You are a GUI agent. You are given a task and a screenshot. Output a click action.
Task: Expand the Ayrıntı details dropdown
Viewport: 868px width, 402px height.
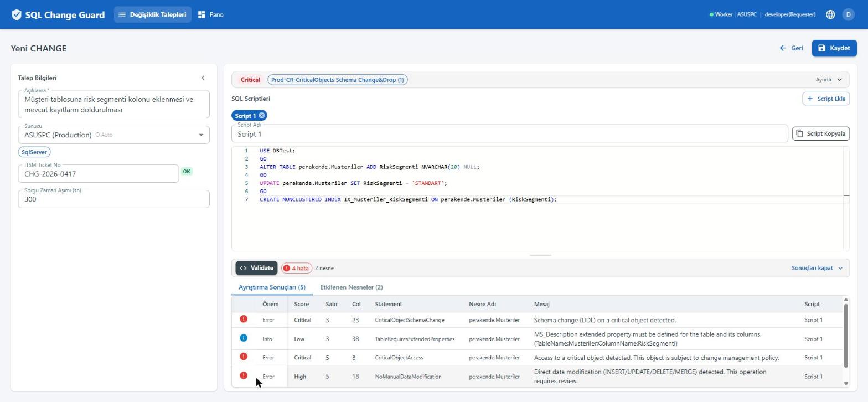point(829,80)
